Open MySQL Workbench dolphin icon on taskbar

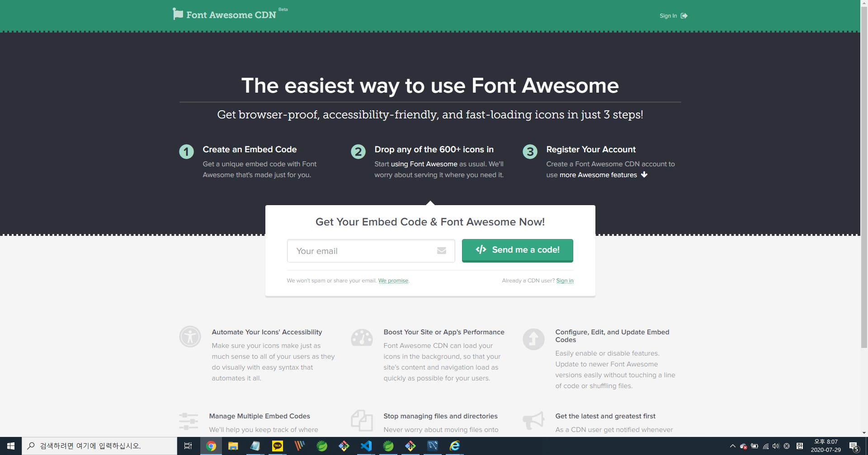pos(432,446)
